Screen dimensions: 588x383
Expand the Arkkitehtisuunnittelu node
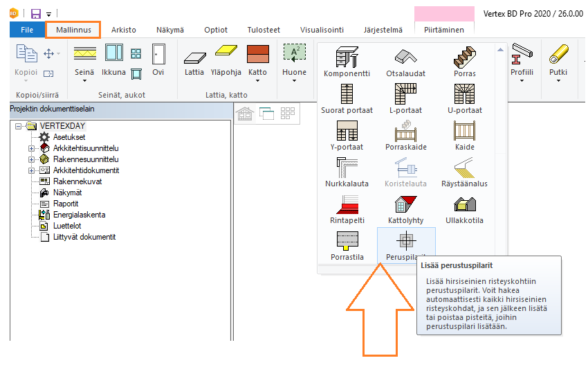click(x=32, y=148)
